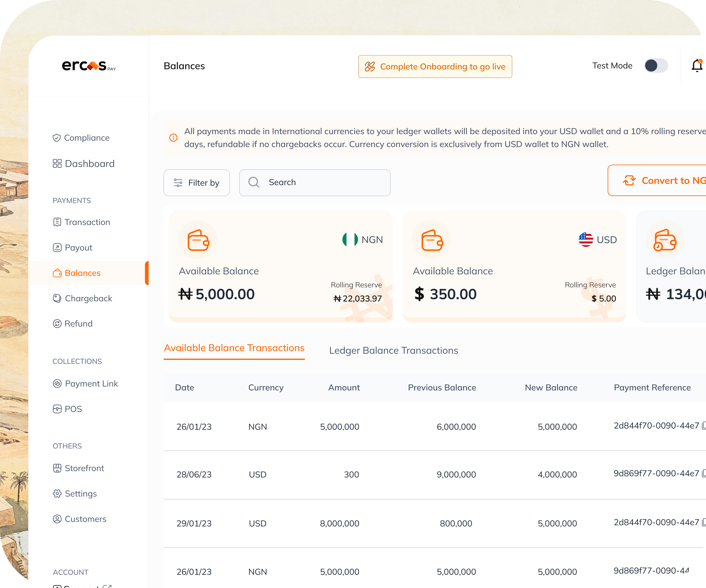The height and width of the screenshot is (588, 706).
Task: Toggle the Test Mode switch
Action: coord(656,66)
